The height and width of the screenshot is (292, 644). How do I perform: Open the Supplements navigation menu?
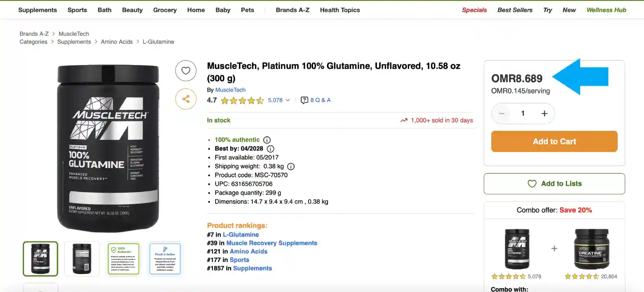37,10
